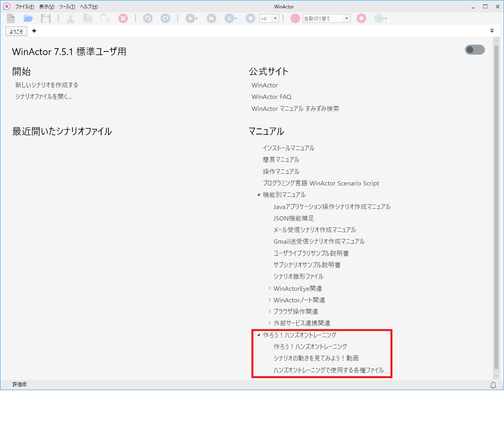Click the vertical scrollbar thumb
This screenshot has height=426, width=504.
[x=496, y=207]
